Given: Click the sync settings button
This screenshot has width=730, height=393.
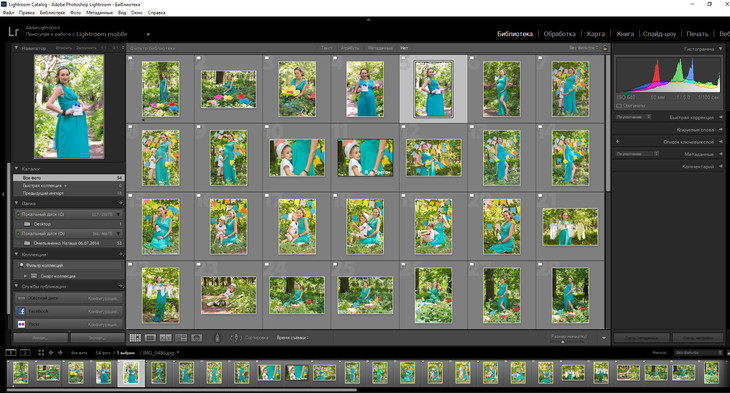Looking at the screenshot, I should tap(697, 338).
